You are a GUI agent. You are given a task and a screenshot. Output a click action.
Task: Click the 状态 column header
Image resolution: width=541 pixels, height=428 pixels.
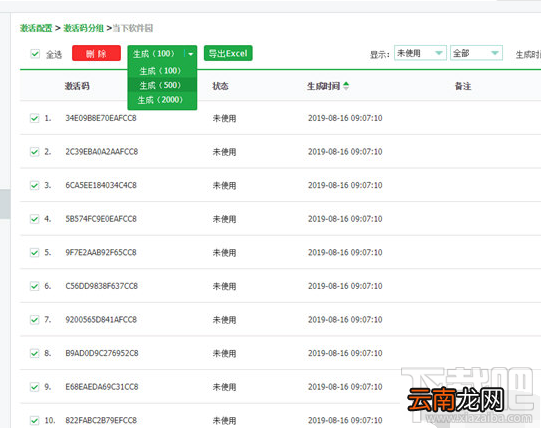click(220, 86)
